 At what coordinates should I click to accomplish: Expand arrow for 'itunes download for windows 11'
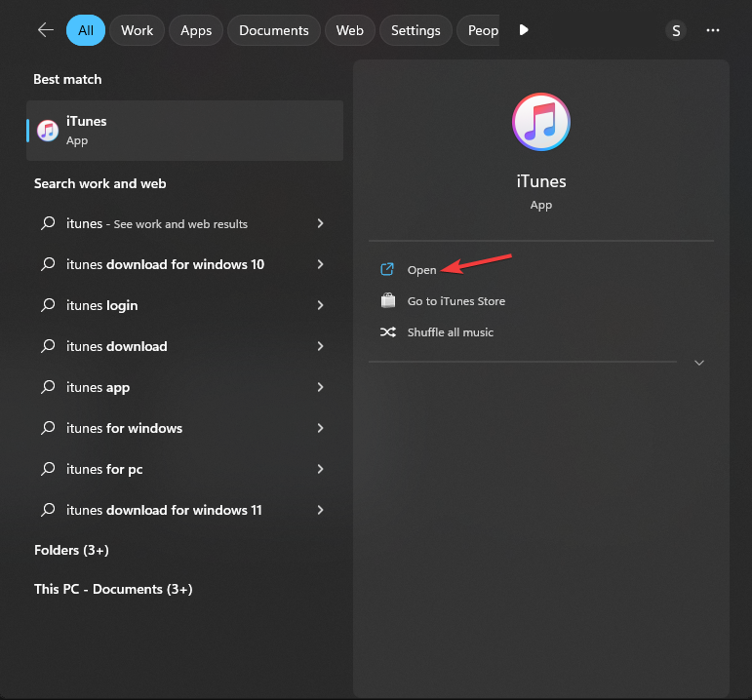tap(320, 510)
